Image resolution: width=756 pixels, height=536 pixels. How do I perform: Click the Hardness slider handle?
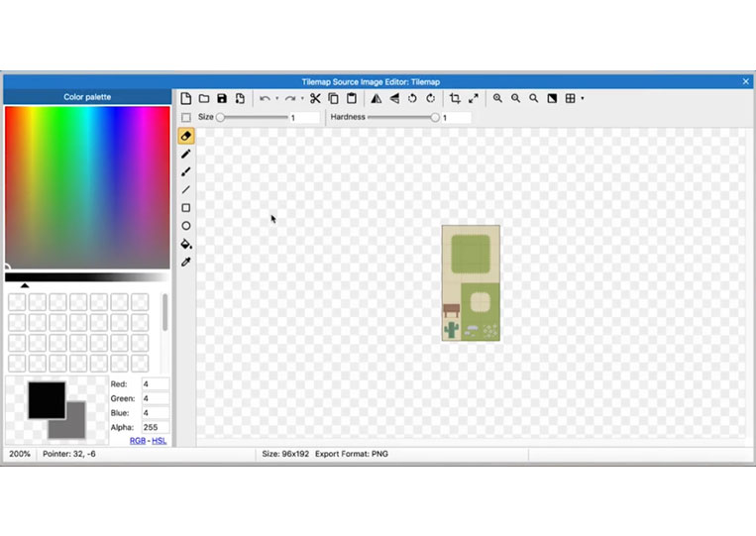[435, 118]
